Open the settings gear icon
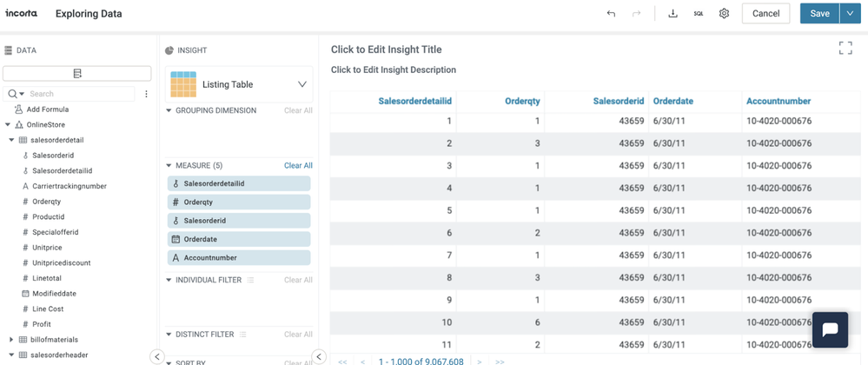Screen dimensions: 868x365 (724, 14)
